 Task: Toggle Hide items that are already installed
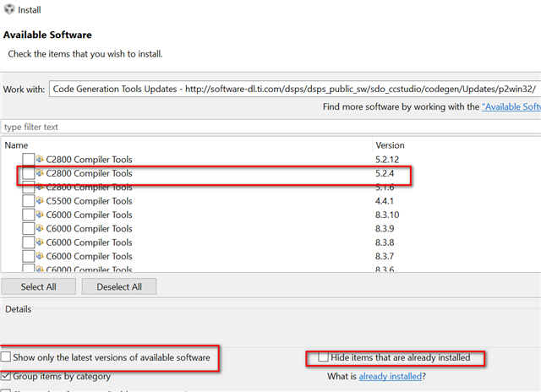pos(323,358)
